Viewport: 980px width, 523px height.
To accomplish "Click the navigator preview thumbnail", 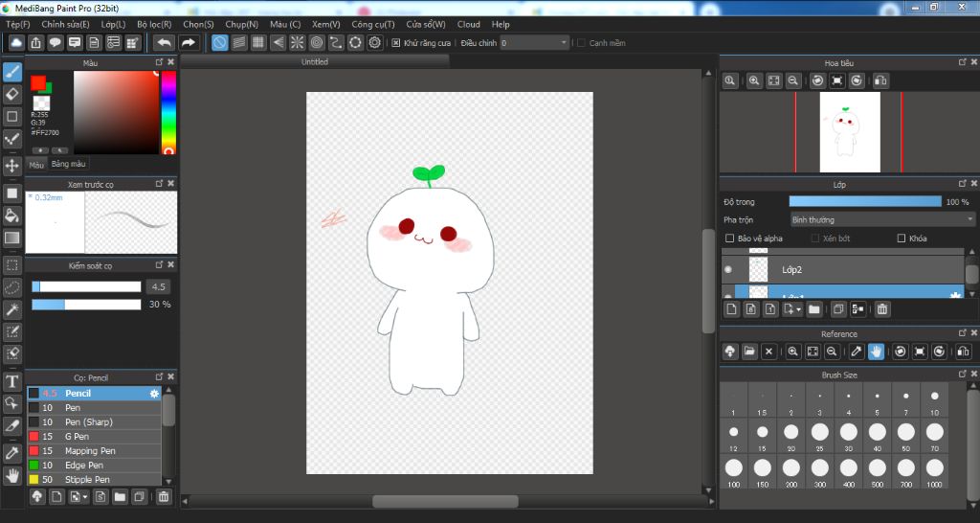I will point(850,132).
